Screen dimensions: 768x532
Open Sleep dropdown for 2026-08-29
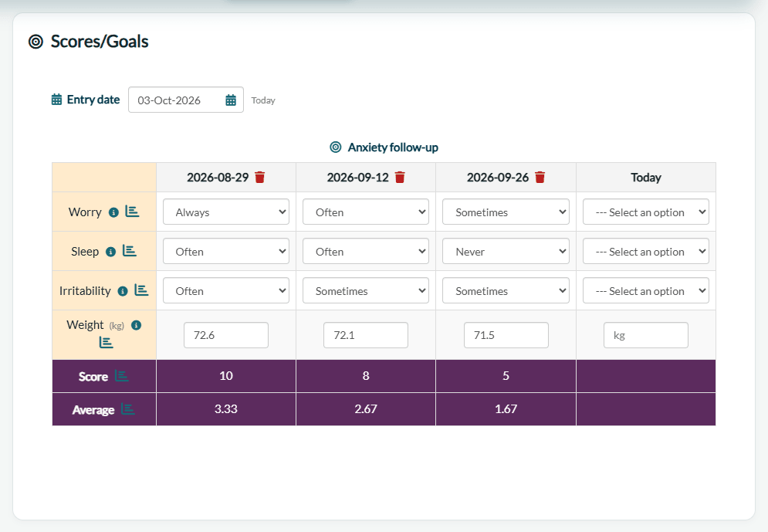click(x=226, y=251)
